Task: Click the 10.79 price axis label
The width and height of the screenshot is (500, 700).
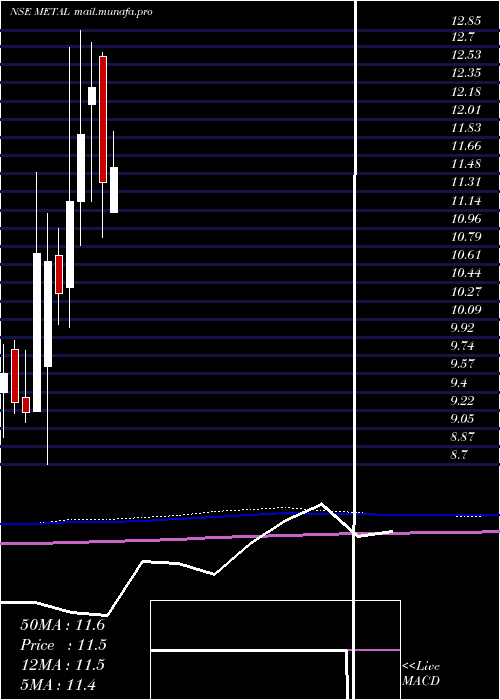Action: tap(466, 237)
